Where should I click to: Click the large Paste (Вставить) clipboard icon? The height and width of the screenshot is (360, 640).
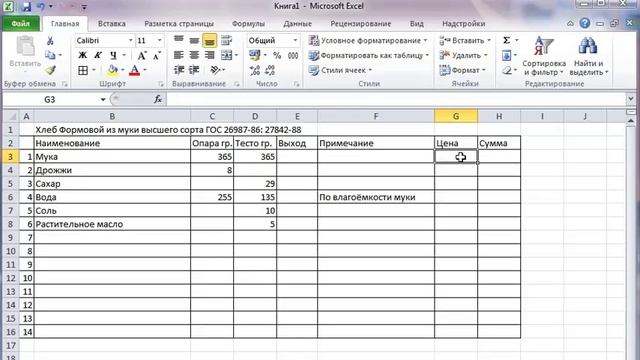[25, 46]
